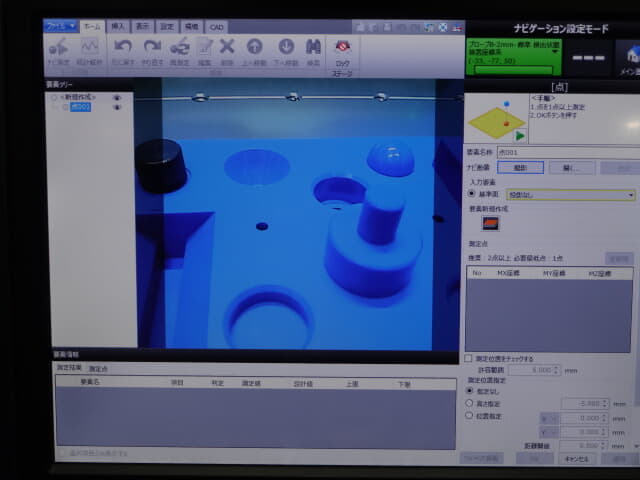Click the MY coordinate column header

tap(554, 273)
